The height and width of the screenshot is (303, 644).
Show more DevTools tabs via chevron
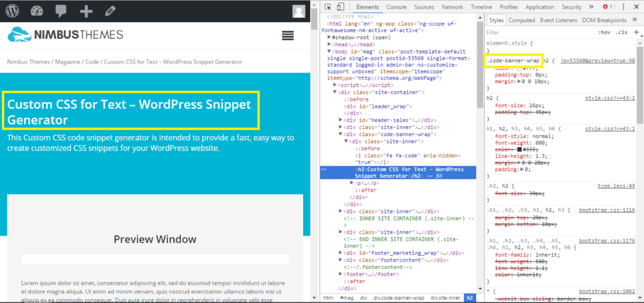click(591, 7)
